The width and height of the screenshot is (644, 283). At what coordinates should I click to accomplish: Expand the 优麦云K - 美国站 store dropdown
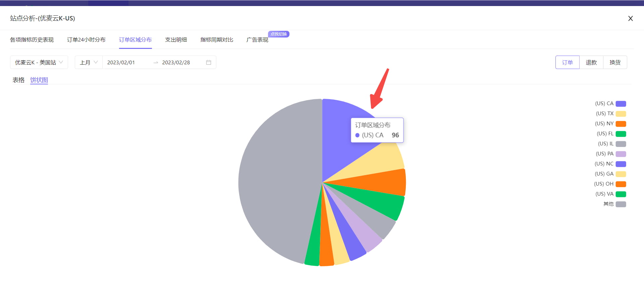[39, 62]
